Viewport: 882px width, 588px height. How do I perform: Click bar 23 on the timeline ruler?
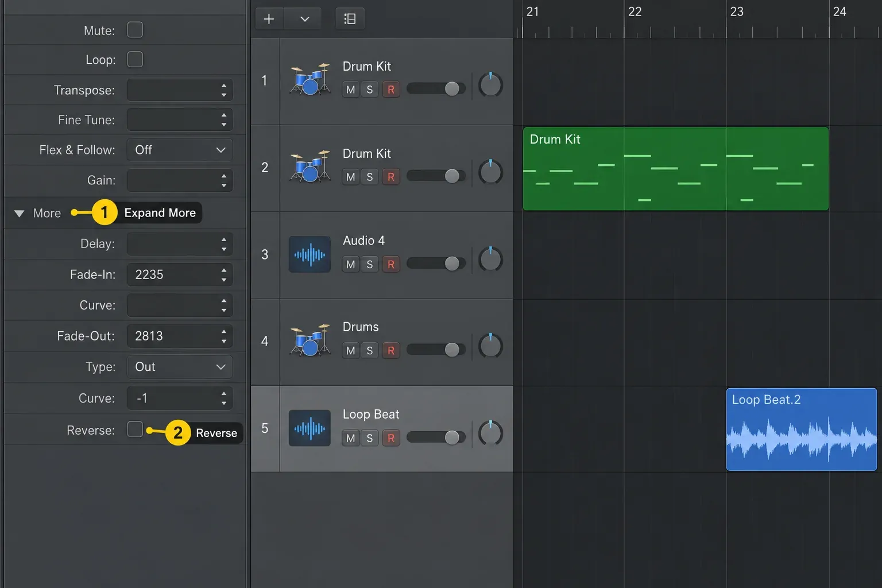click(x=737, y=11)
